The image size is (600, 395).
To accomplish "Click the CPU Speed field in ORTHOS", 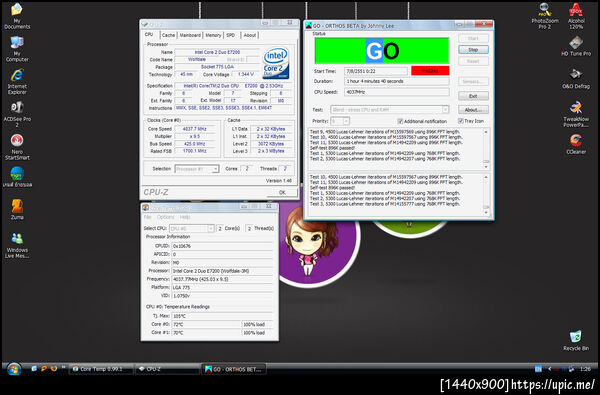I will pos(396,92).
